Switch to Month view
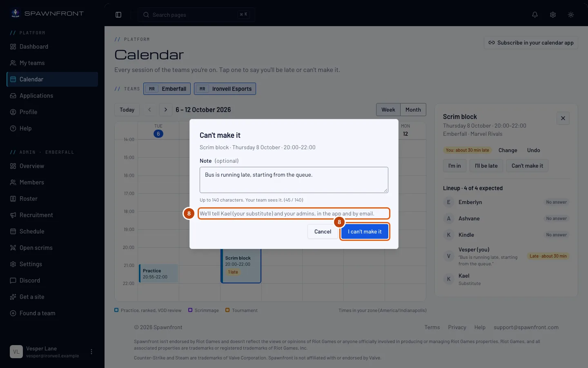Viewport: 588px width, 368px height. (x=413, y=110)
